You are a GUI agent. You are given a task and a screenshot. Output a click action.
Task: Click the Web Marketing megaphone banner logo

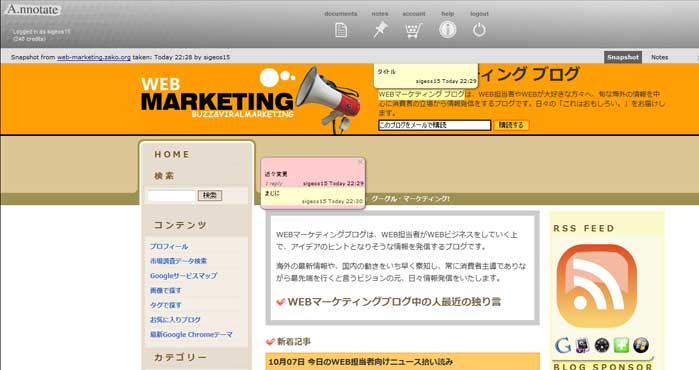251,99
